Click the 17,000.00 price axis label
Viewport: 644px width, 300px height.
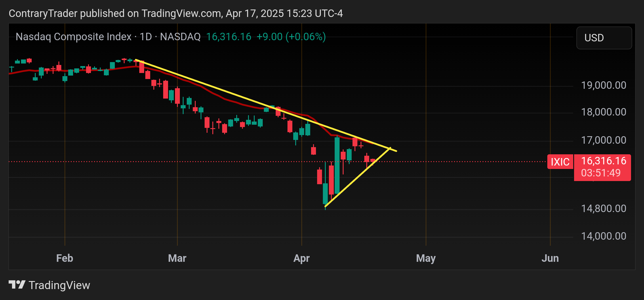(604, 140)
